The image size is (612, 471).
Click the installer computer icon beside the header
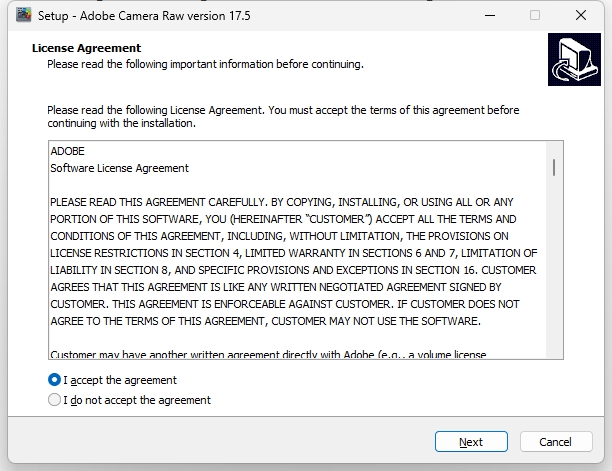click(574, 60)
